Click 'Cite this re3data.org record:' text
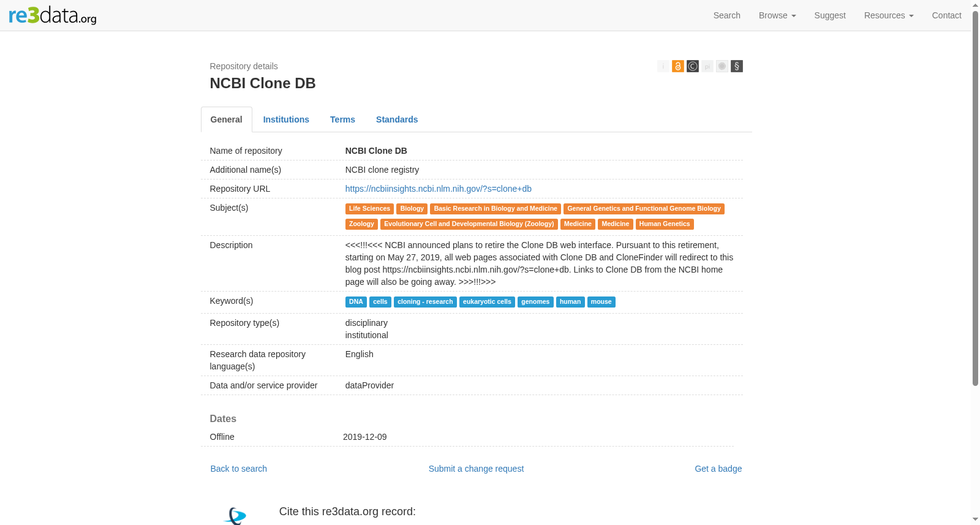This screenshot has height=525, width=980. [347, 512]
